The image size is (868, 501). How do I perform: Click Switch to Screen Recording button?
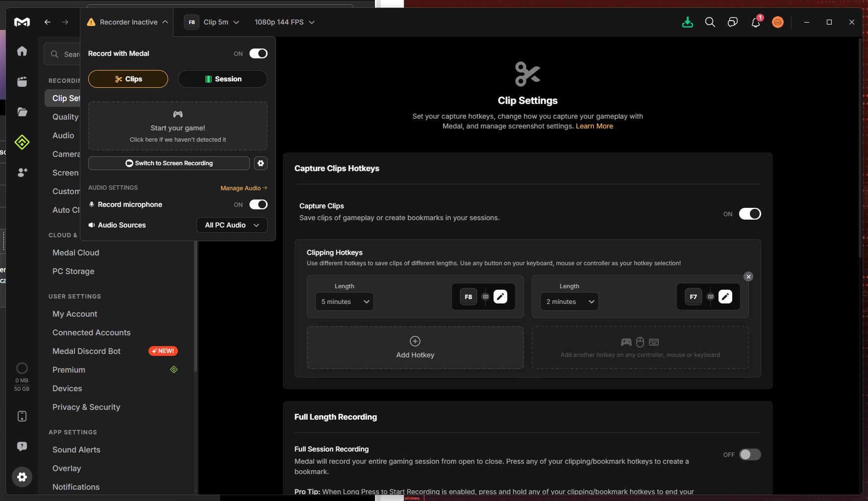[x=169, y=163]
